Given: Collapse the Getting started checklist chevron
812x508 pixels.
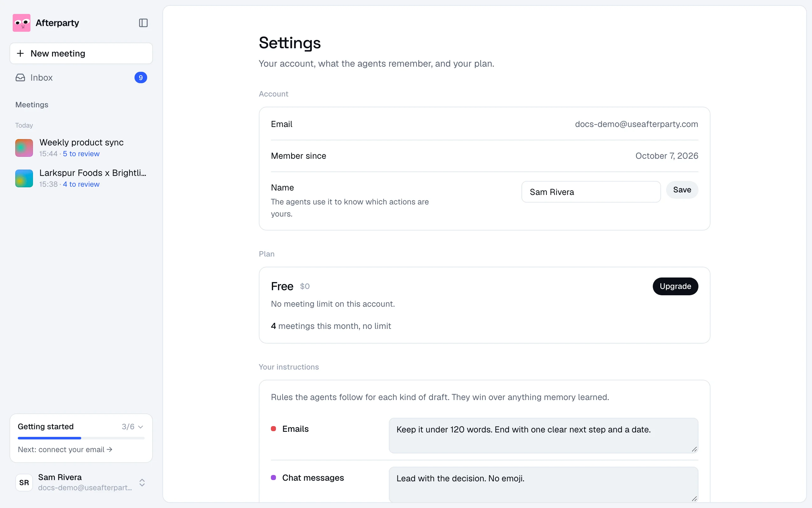Looking at the screenshot, I should coord(141,427).
